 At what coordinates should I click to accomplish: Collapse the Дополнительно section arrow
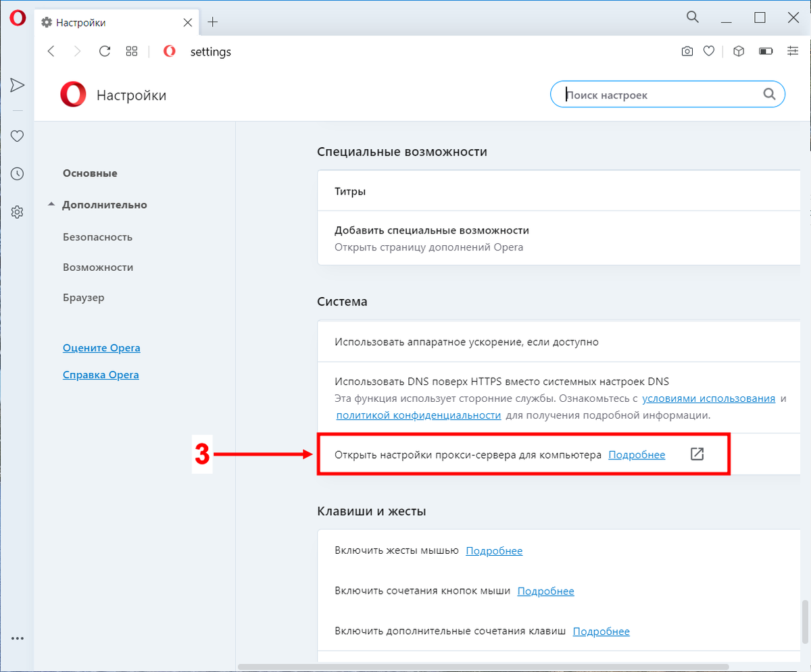tap(51, 205)
